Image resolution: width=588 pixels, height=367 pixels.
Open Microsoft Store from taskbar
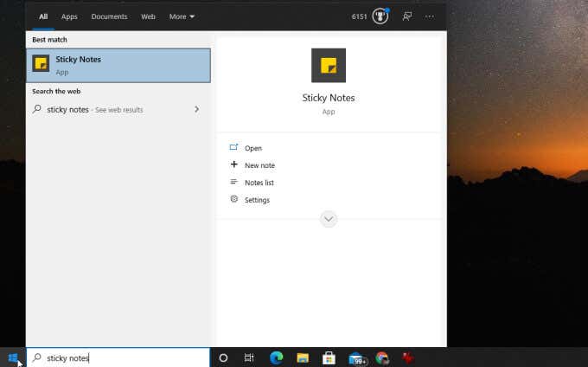[329, 358]
